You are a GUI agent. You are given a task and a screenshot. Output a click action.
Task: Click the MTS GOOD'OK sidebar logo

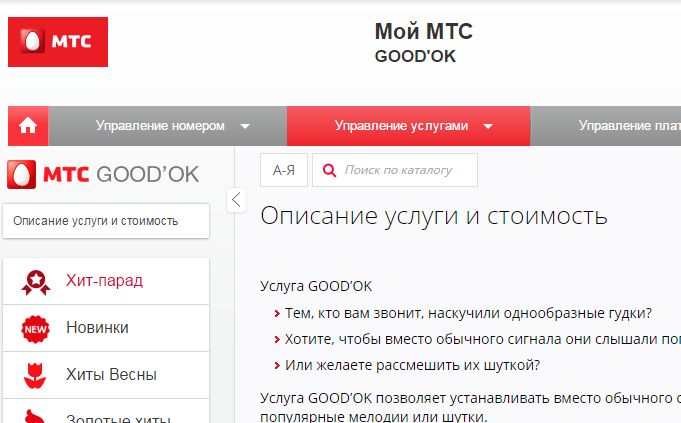[103, 174]
